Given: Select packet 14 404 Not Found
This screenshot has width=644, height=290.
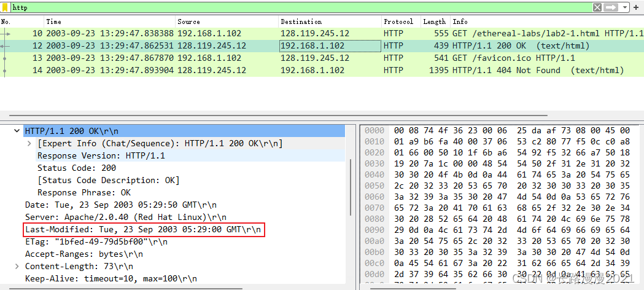Looking at the screenshot, I should [322, 70].
